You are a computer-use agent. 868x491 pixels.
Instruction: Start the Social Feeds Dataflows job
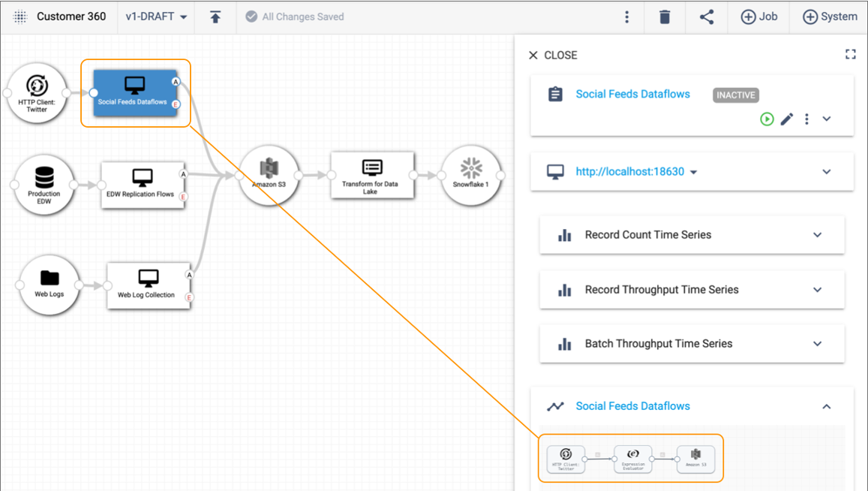click(767, 119)
